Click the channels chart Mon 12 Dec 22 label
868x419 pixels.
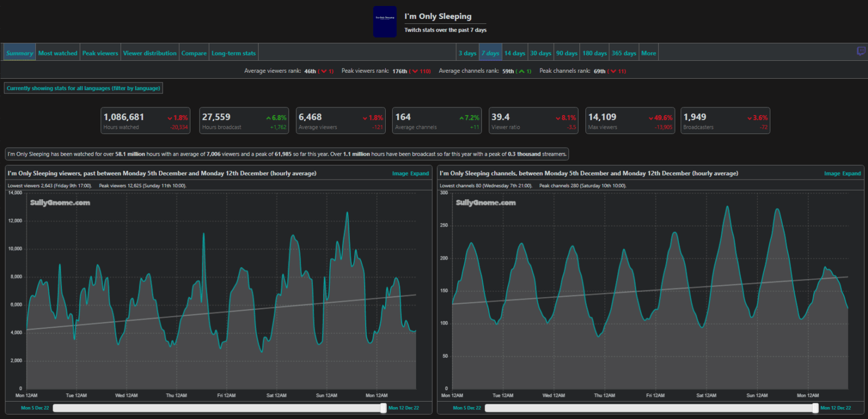click(835, 408)
